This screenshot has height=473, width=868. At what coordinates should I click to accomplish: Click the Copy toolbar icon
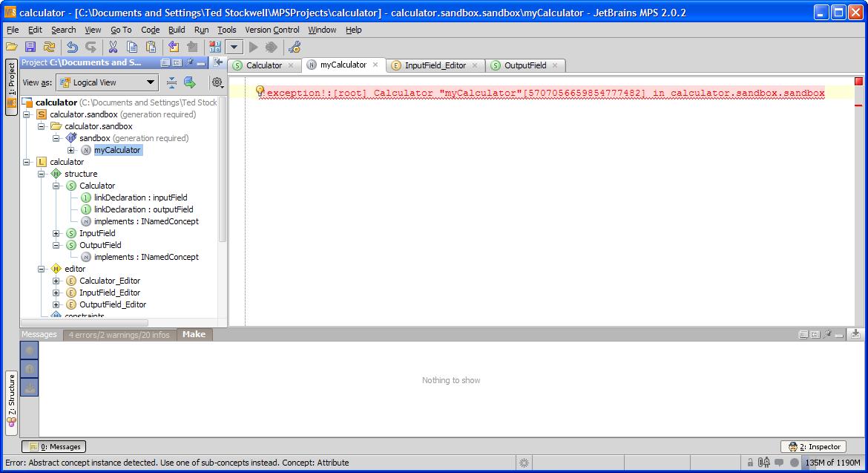pos(132,47)
